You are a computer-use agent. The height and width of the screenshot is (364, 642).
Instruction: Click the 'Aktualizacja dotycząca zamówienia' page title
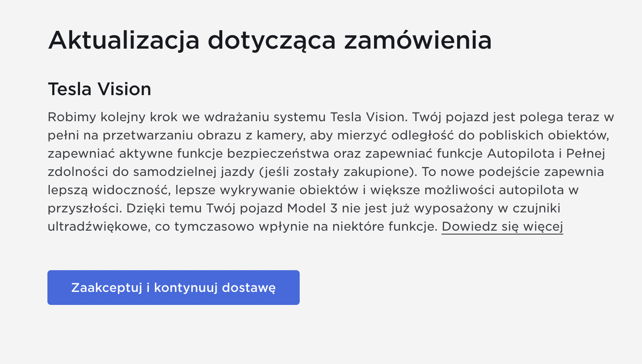click(x=270, y=40)
